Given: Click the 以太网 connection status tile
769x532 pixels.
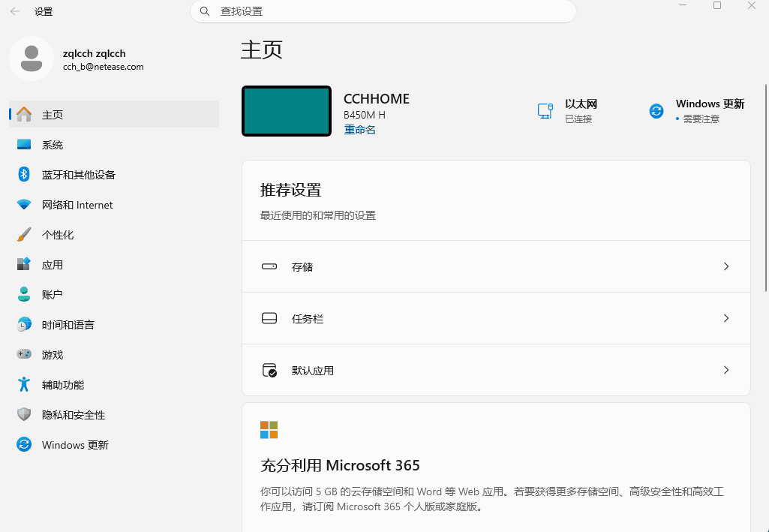Looking at the screenshot, I should 567,111.
